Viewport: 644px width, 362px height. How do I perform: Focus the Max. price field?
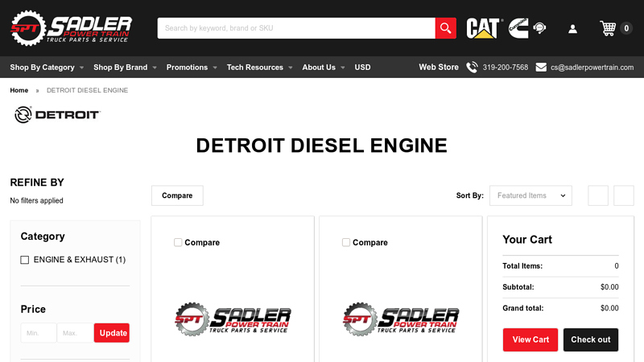[x=75, y=333]
